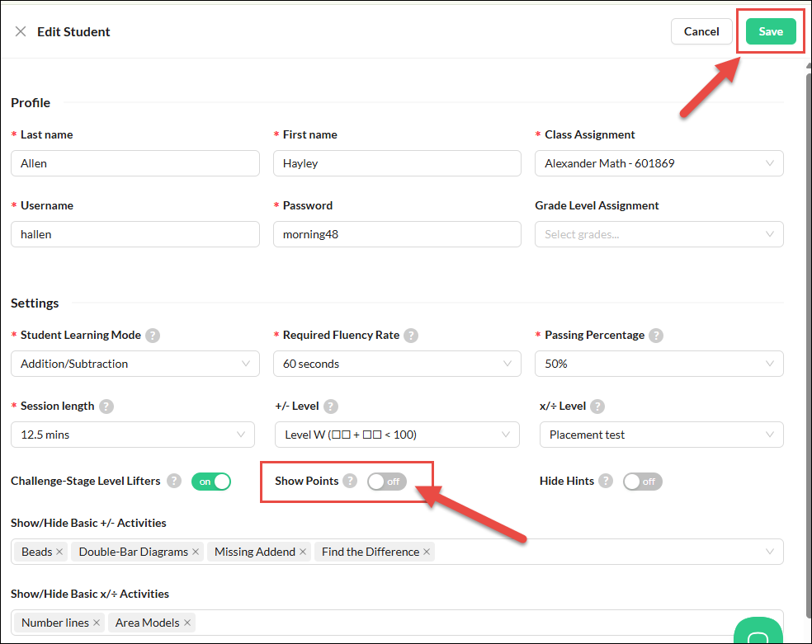
Task: Open the Hide Hints help tooltip
Action: tap(607, 481)
